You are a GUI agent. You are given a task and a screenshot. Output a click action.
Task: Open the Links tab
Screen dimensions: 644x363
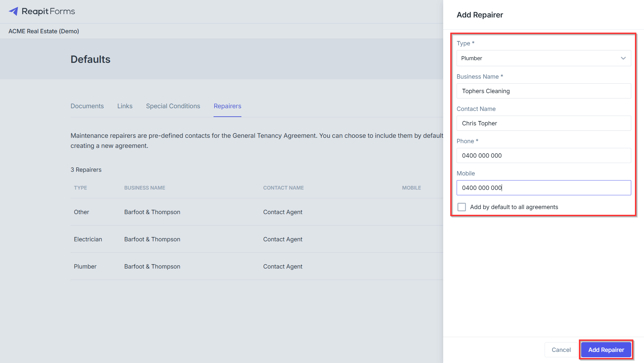coord(125,106)
